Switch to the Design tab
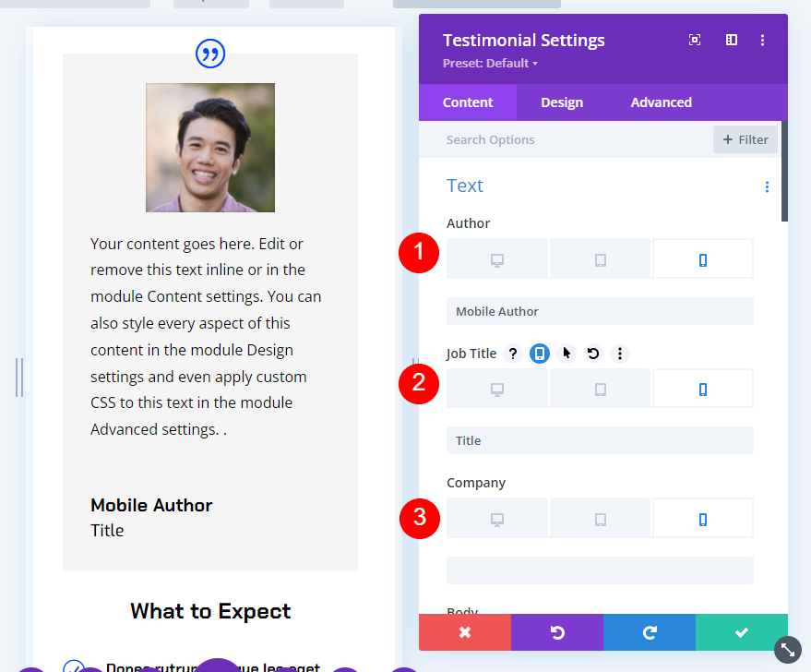Image resolution: width=811 pixels, height=672 pixels. [x=562, y=102]
